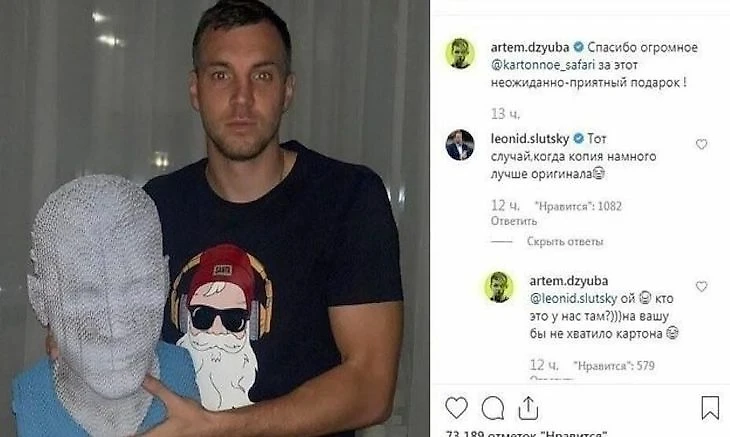Save the post with the bookmark icon
This screenshot has width=730, height=437.
click(710, 408)
